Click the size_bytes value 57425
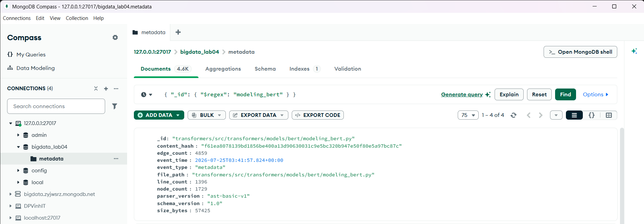Screen dimensions: 644x224 click(x=202, y=210)
